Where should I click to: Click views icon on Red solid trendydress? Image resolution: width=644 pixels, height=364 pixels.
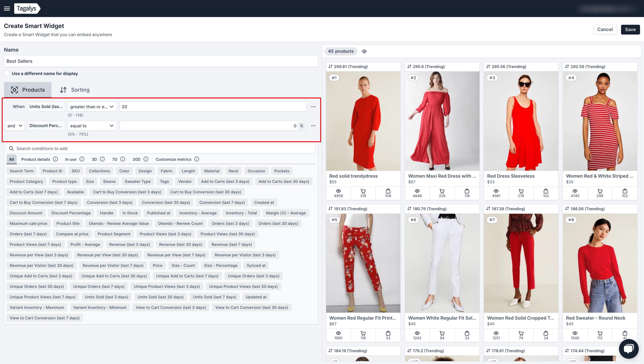point(338,191)
